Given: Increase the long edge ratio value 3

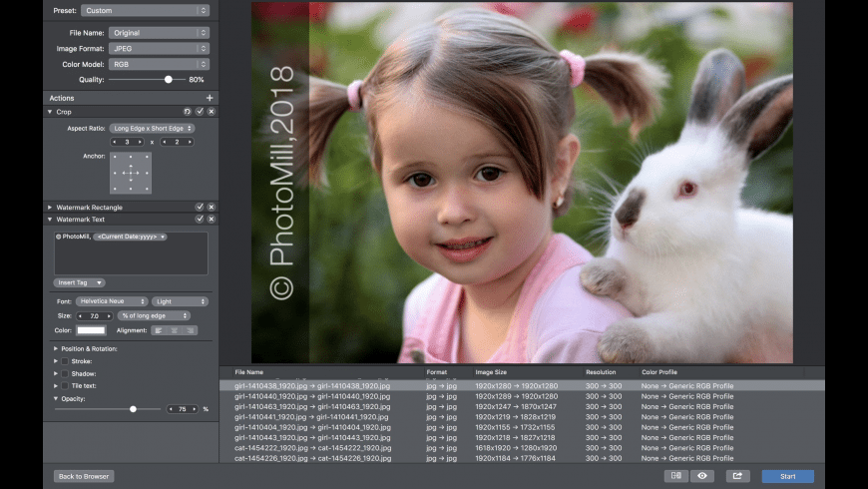Looking at the screenshot, I should (x=140, y=142).
